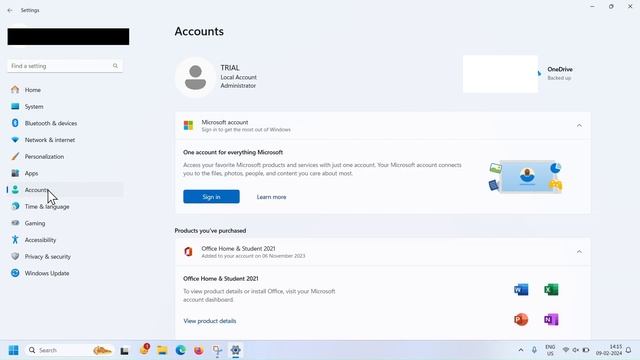Image resolution: width=640 pixels, height=360 pixels.
Task: Click 'Products you've purchased' heading
Action: click(x=210, y=231)
